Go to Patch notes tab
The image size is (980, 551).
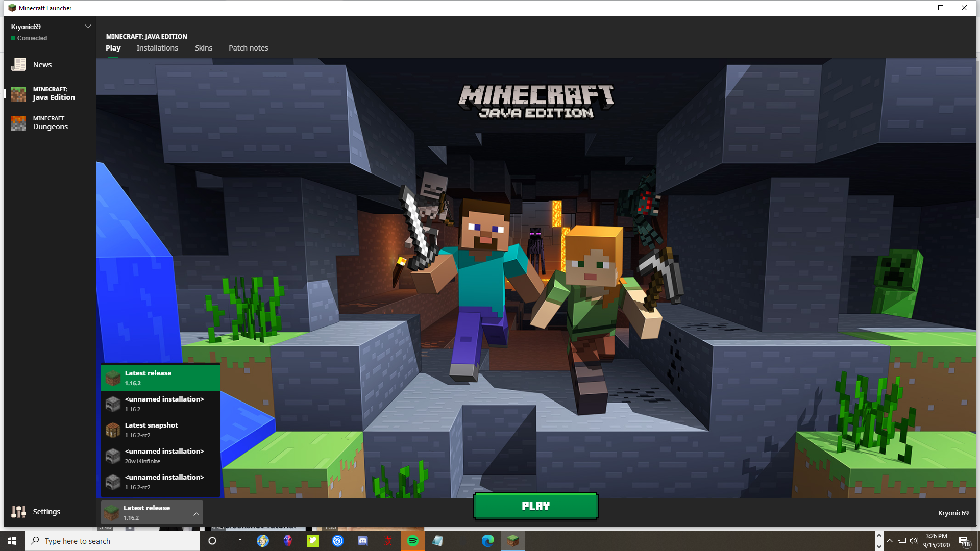248,48
